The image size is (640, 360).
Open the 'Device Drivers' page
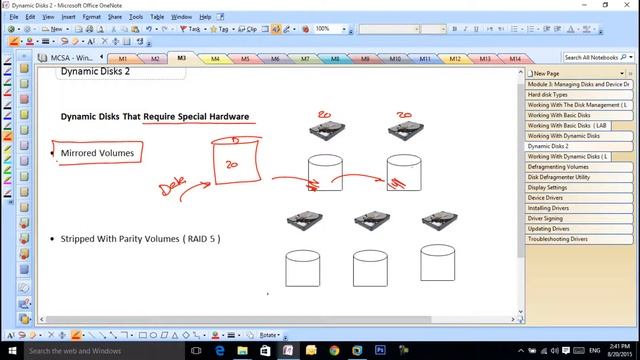point(579,198)
